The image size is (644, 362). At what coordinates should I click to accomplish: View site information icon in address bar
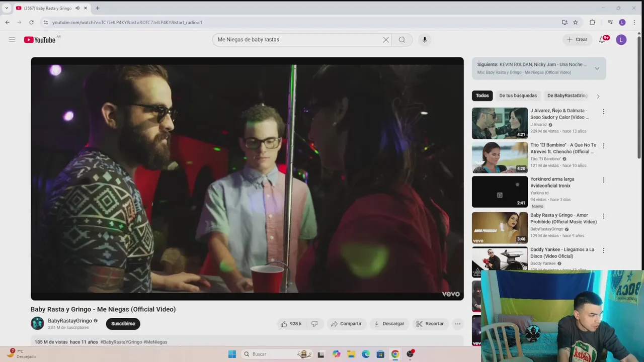pyautogui.click(x=45, y=22)
